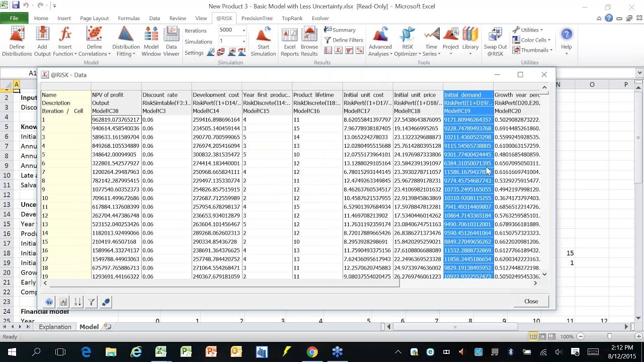The height and width of the screenshot is (362, 644).
Task: Expand the Thumbnails dropdown
Action: click(532, 50)
